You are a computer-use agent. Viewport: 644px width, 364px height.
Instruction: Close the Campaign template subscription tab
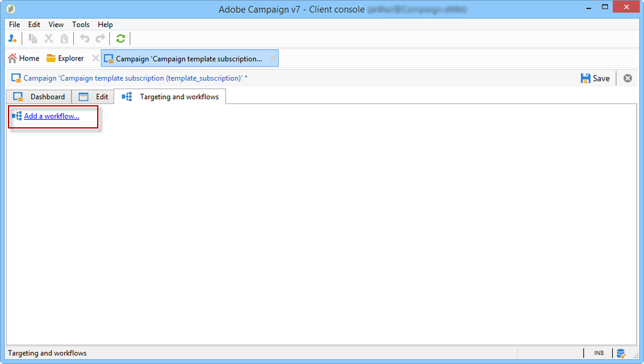point(273,58)
